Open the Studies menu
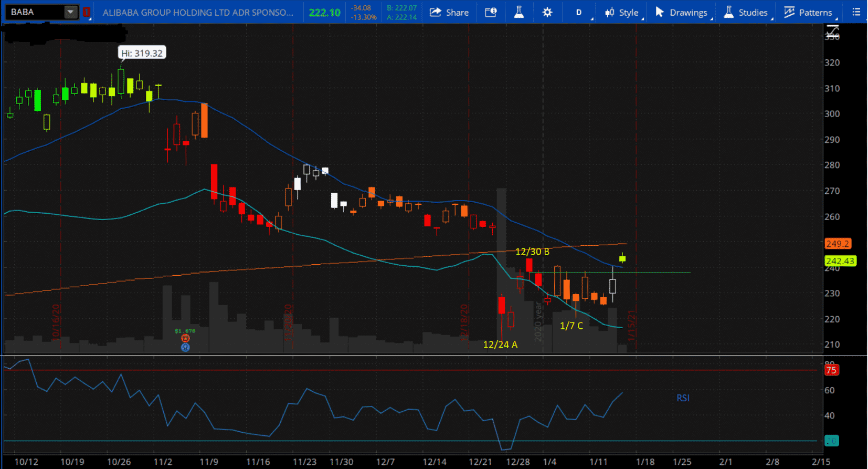 point(746,13)
